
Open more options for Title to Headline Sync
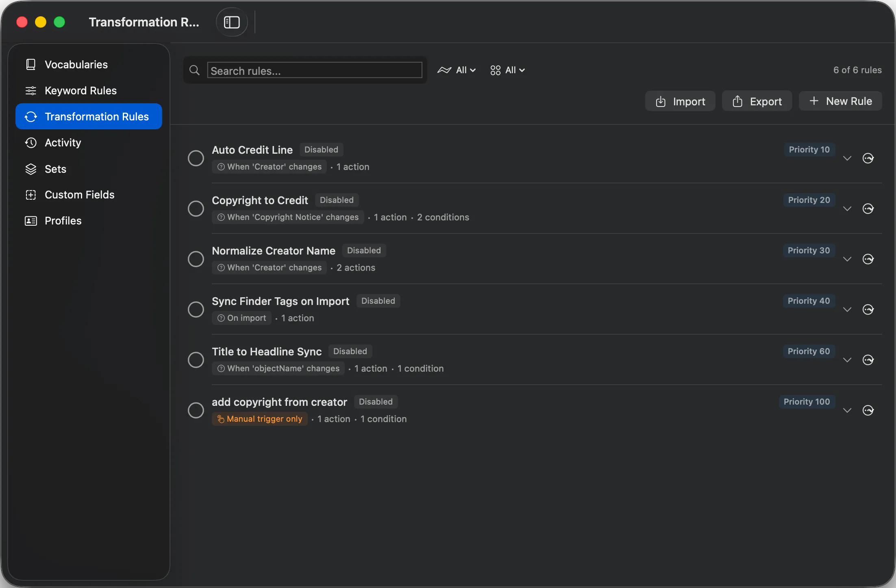tap(868, 360)
